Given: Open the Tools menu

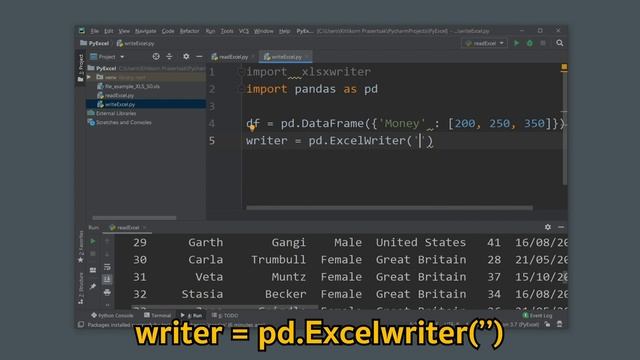Looking at the screenshot, I should coord(227,31).
